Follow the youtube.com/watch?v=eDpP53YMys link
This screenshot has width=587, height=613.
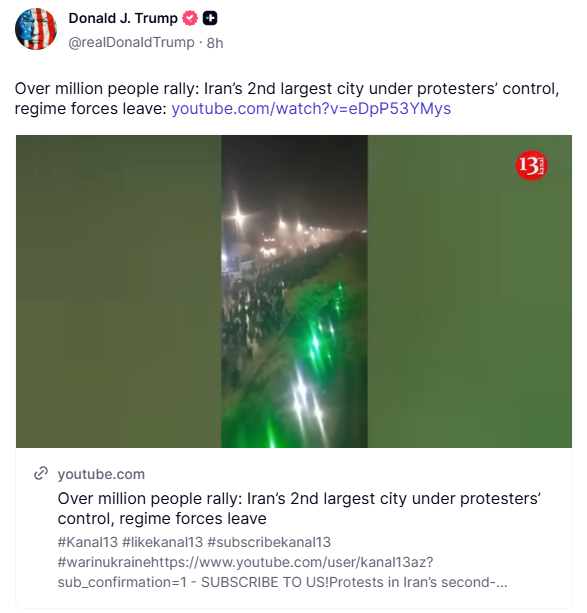click(x=311, y=109)
